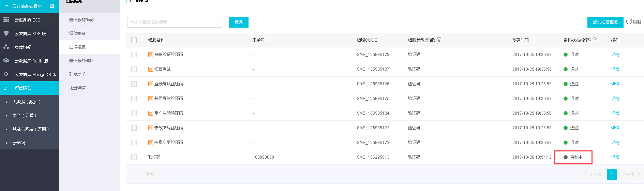Screen dimensions: 644x191
Task: Open 详情 for 短信测试 row
Action: [615, 69]
